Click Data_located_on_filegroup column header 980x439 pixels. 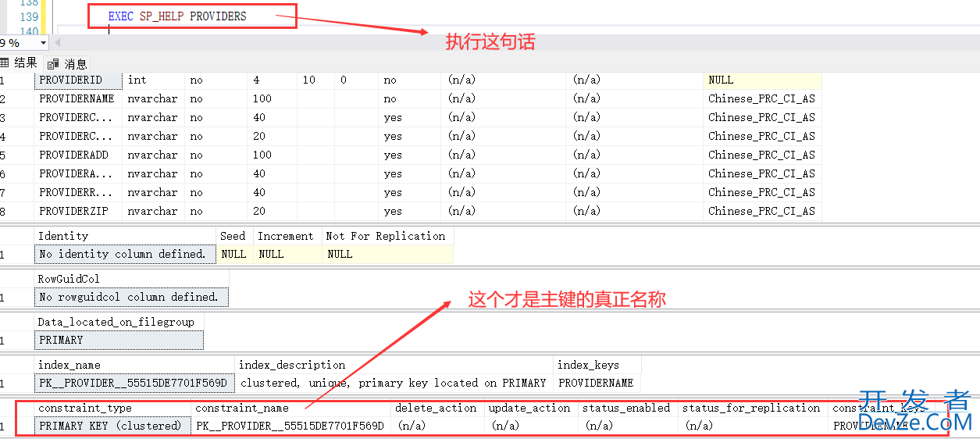[119, 322]
